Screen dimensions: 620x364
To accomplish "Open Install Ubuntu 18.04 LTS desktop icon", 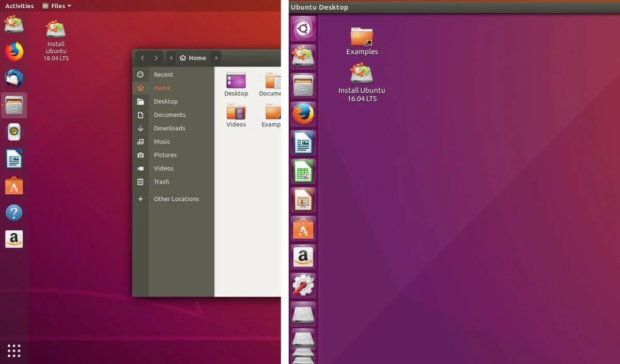I will [x=56, y=41].
